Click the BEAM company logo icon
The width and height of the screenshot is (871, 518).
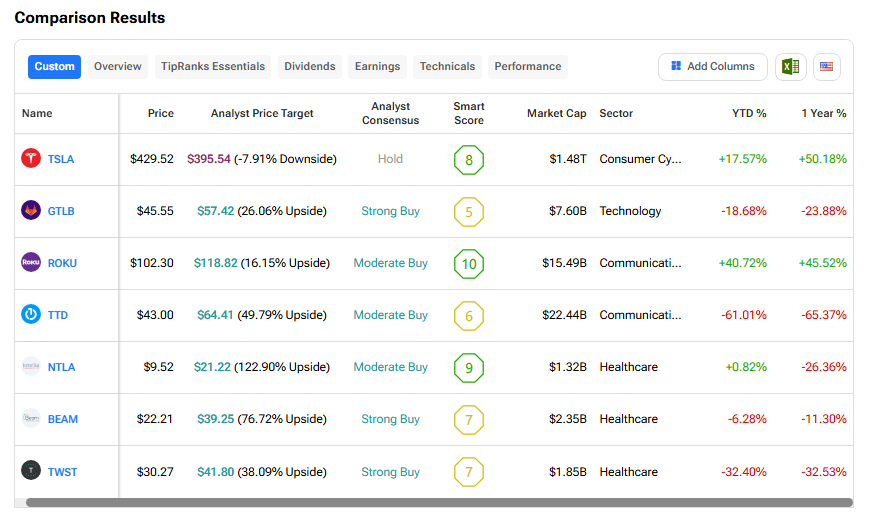(x=31, y=419)
